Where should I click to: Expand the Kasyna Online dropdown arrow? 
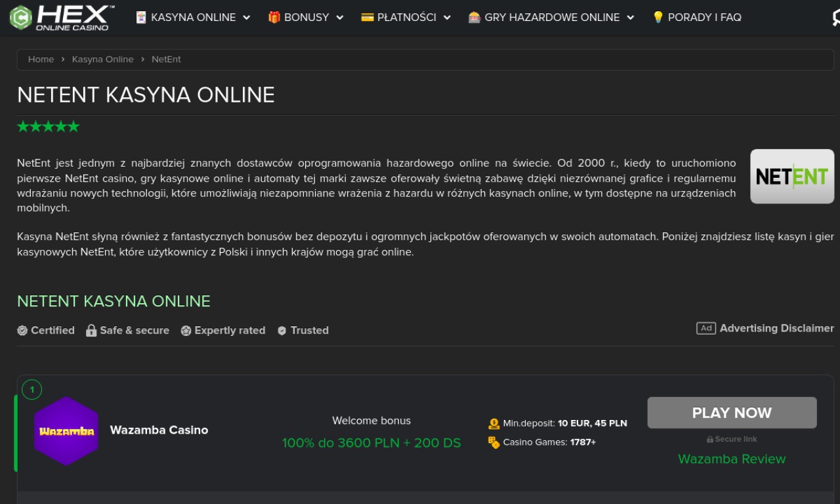coord(247,18)
